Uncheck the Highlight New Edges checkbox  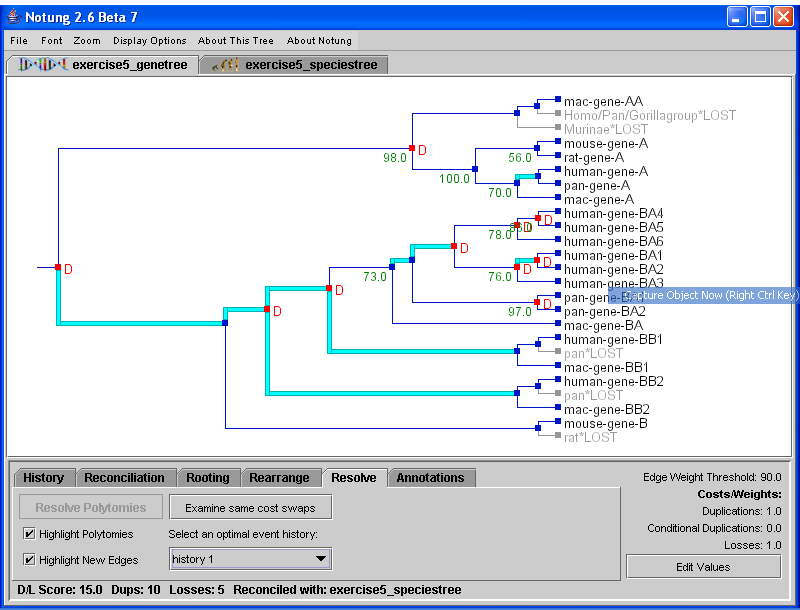29,559
